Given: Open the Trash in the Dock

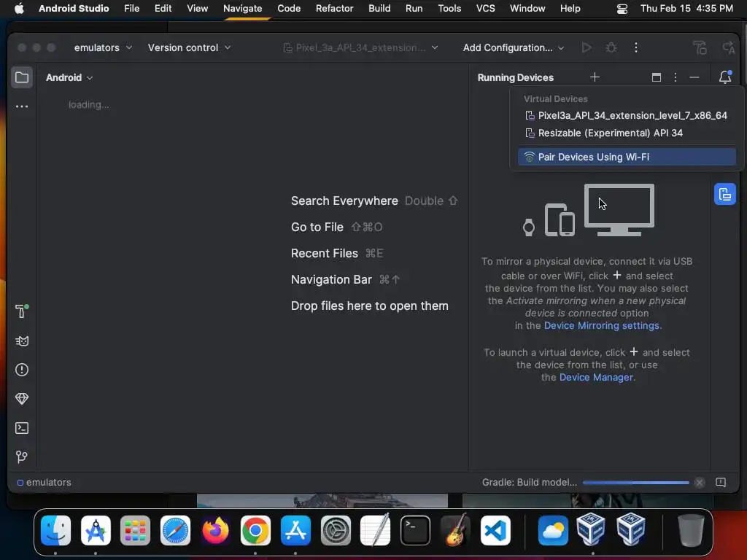Looking at the screenshot, I should coord(691,531).
